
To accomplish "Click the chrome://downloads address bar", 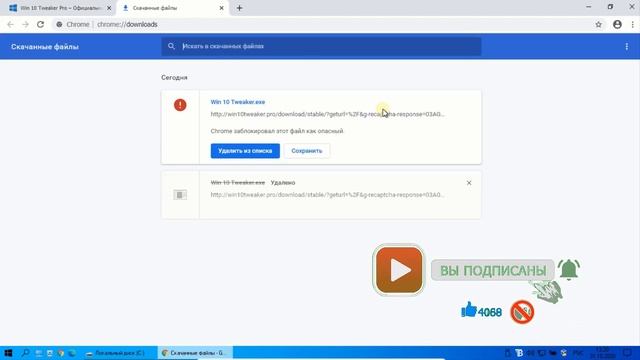I will pyautogui.click(x=127, y=24).
